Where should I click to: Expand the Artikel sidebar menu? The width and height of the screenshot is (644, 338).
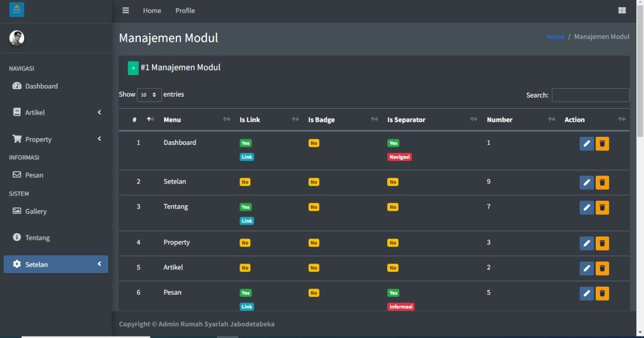click(x=55, y=113)
